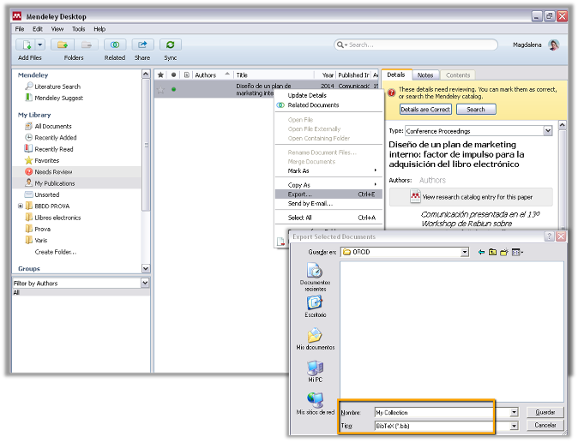The height and width of the screenshot is (442, 578).
Task: Click the Guardar button
Action: point(545,412)
